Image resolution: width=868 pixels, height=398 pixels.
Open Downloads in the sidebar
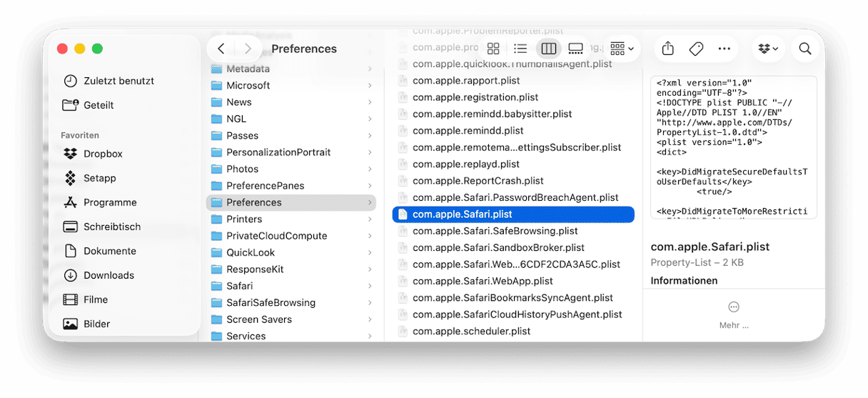[x=99, y=275]
